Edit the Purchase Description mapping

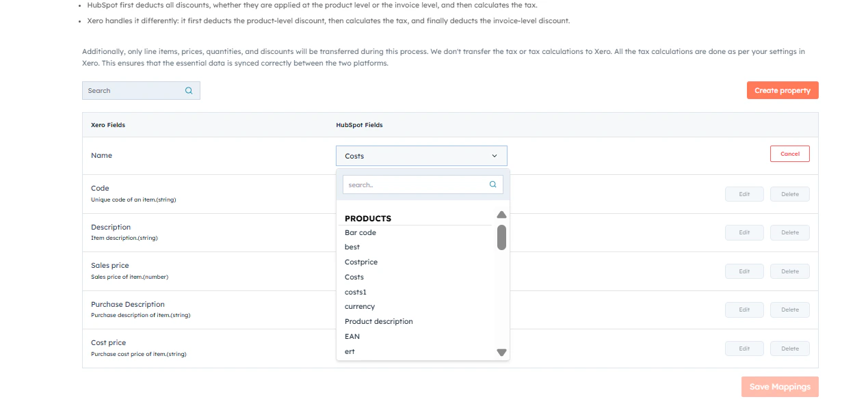(x=745, y=310)
